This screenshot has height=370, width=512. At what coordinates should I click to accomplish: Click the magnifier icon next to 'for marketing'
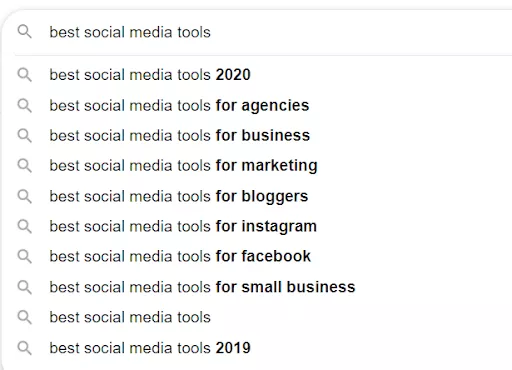tap(25, 166)
